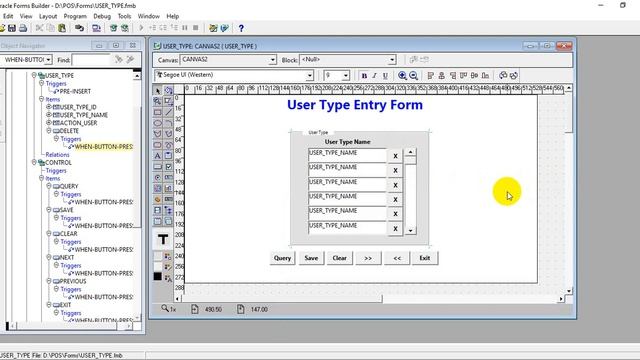Open the blue question mark Help icon

click(241, 28)
